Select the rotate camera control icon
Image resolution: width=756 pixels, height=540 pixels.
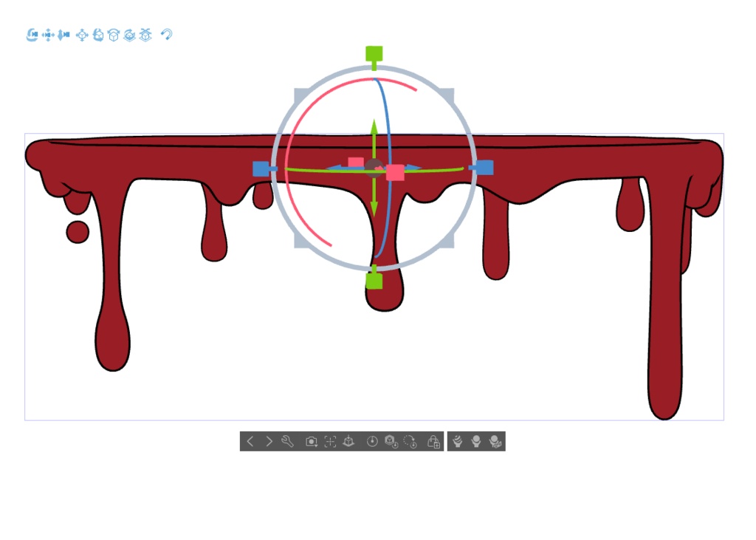pos(32,35)
